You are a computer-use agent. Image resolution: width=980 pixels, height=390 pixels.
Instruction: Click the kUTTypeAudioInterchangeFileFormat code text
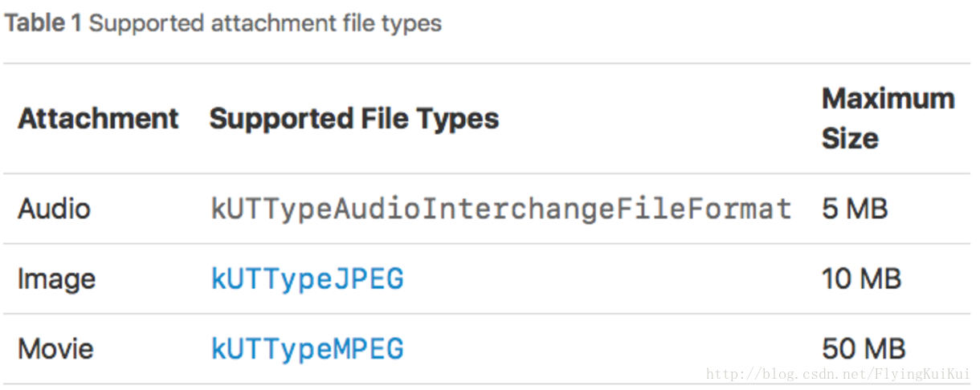[501, 209]
